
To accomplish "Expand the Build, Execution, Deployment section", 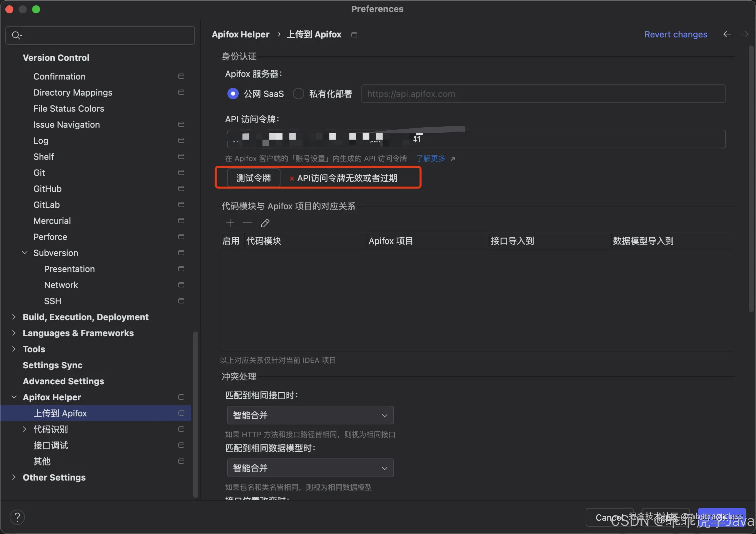I will click(14, 317).
